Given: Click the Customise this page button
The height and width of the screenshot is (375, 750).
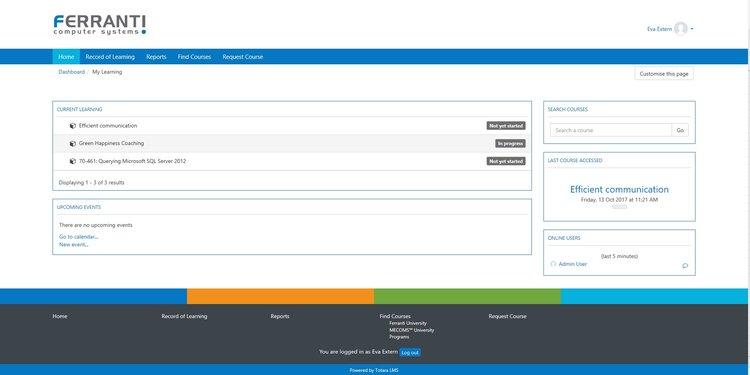Looking at the screenshot, I should (664, 74).
